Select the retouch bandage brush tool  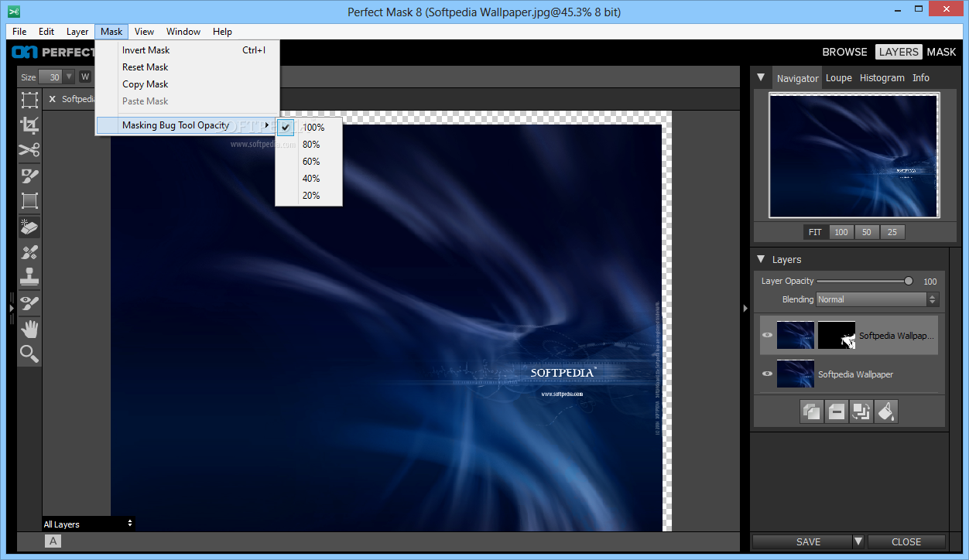[x=29, y=251]
